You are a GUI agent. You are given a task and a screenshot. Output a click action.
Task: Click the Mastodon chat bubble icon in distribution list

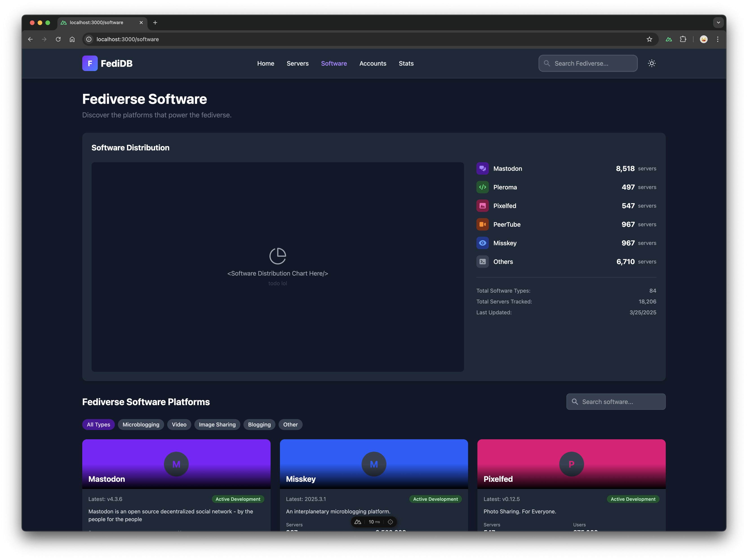point(482,168)
